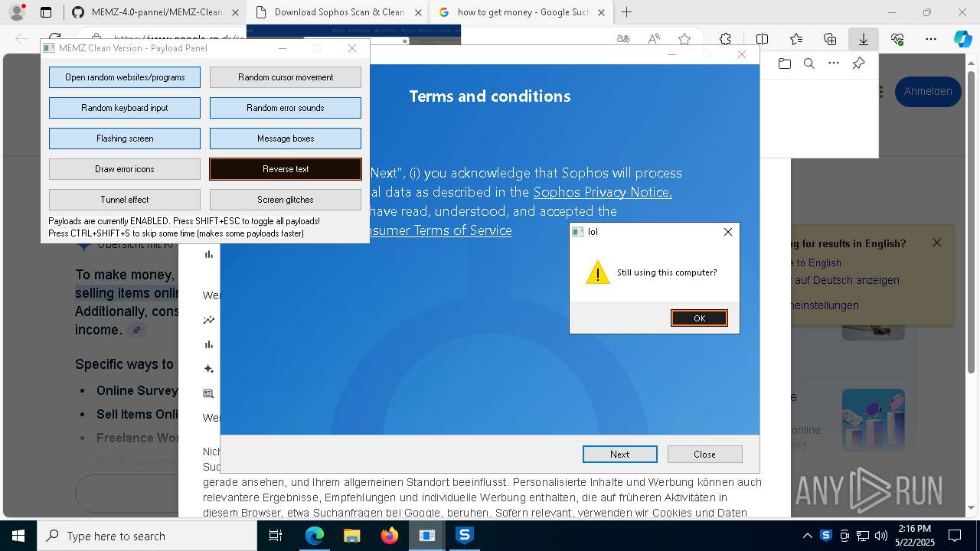This screenshot has height=551, width=980.
Task: Toggle 'Flashing screen' payload
Action: (125, 139)
